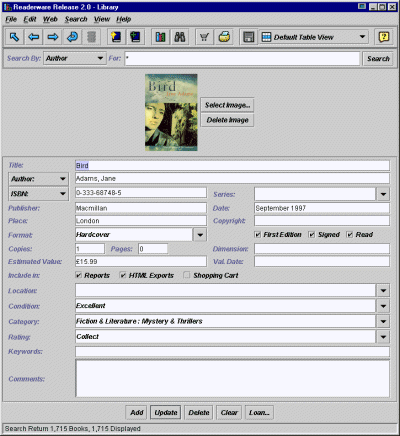The height and width of the screenshot is (436, 400).
Task: Click the Update button
Action: 166,413
